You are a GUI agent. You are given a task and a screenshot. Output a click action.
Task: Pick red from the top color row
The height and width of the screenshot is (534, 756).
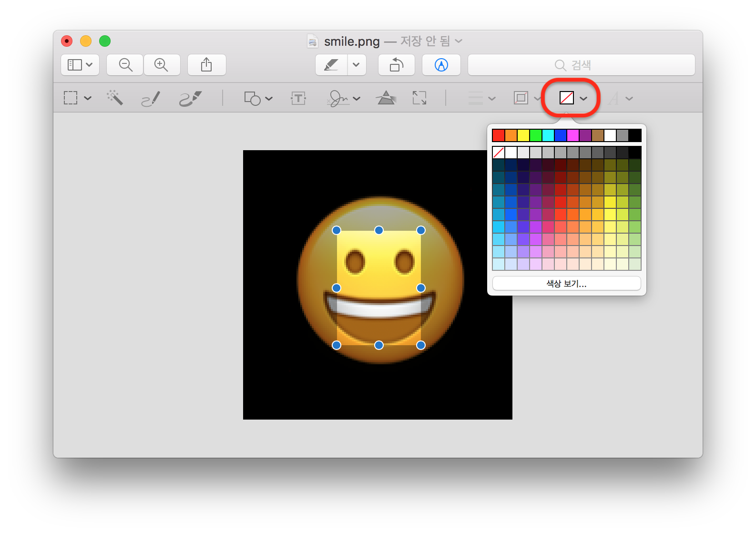coord(499,135)
